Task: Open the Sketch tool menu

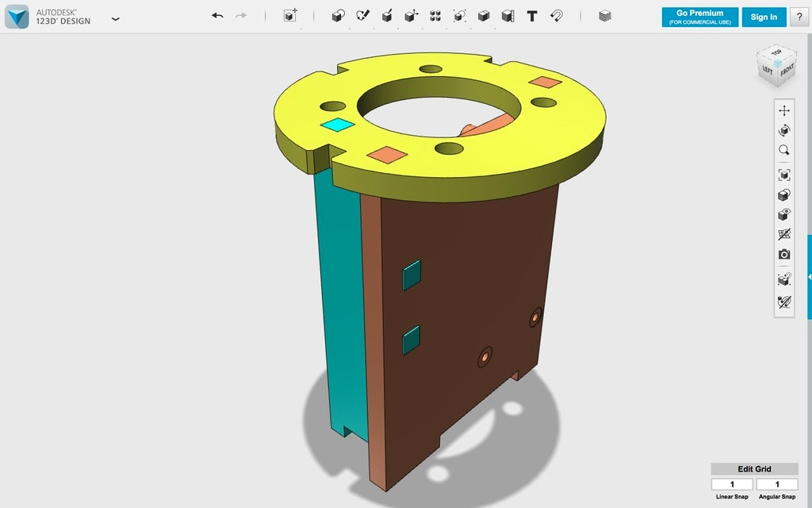Action: (x=363, y=16)
